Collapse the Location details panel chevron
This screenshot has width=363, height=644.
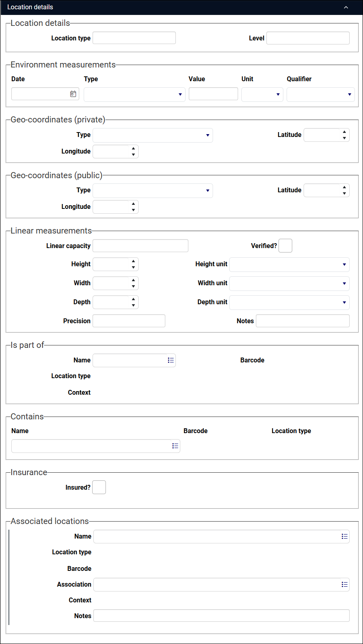point(346,7)
